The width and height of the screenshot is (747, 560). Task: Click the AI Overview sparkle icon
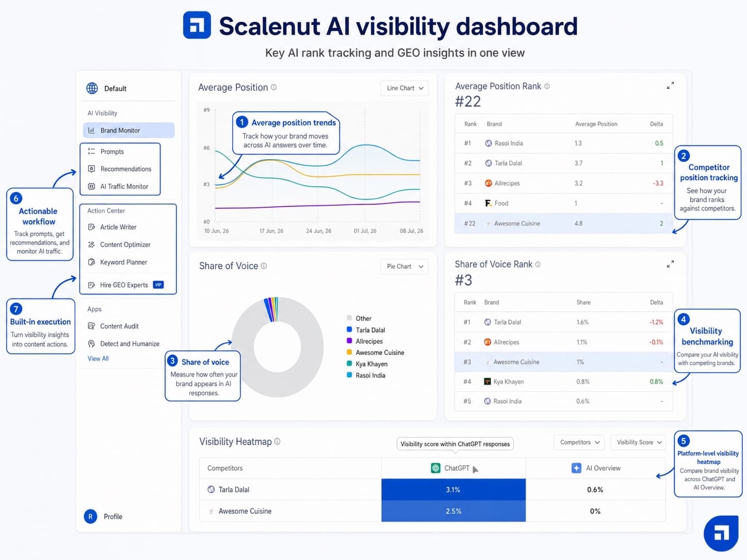click(x=576, y=468)
